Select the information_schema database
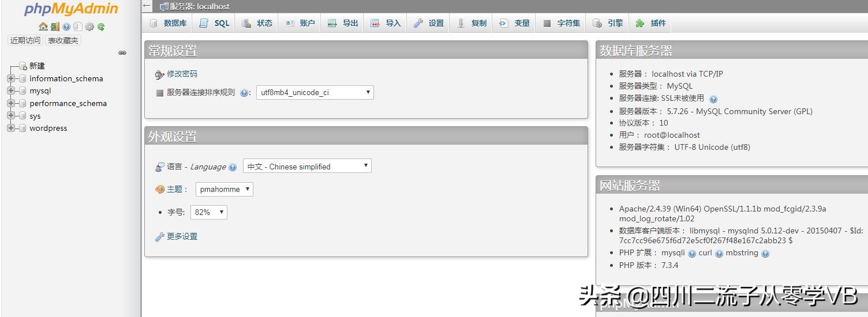The image size is (868, 317). coord(66,78)
